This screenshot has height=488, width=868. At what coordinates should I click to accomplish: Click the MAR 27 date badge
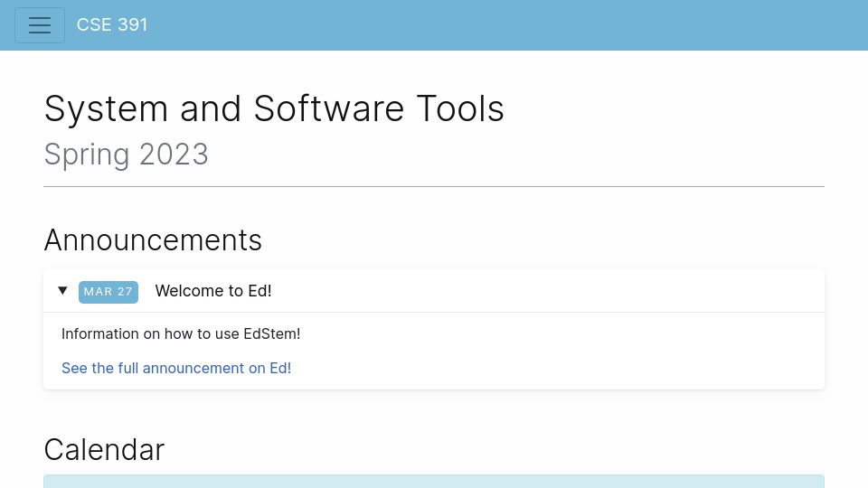[108, 292]
